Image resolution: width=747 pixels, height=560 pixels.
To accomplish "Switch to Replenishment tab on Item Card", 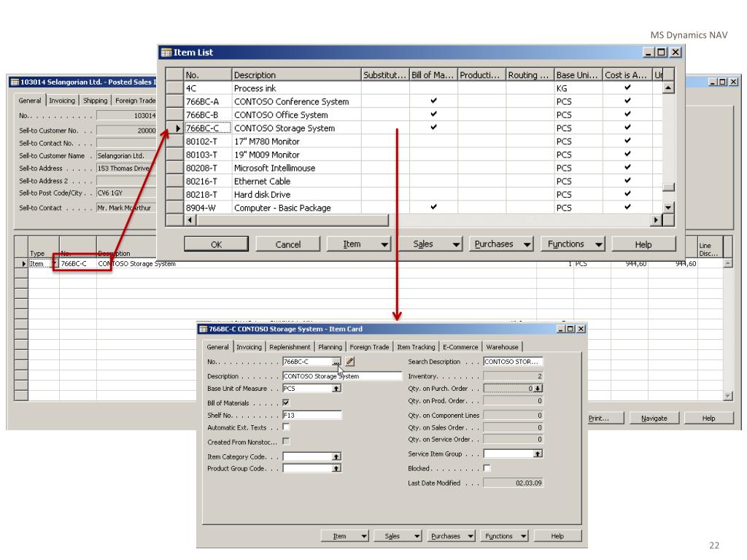I will (290, 347).
